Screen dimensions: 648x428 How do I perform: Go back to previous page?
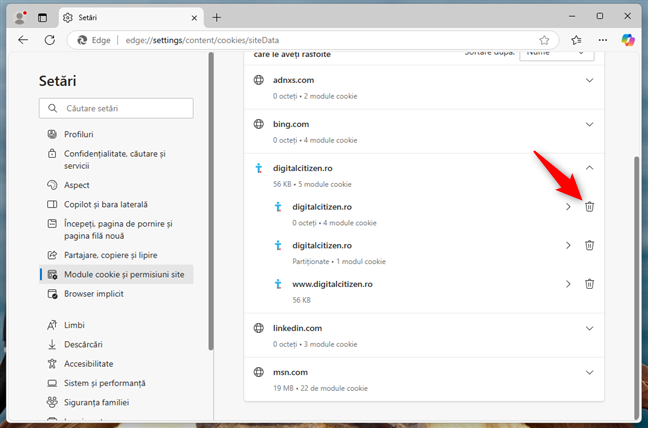(23, 40)
